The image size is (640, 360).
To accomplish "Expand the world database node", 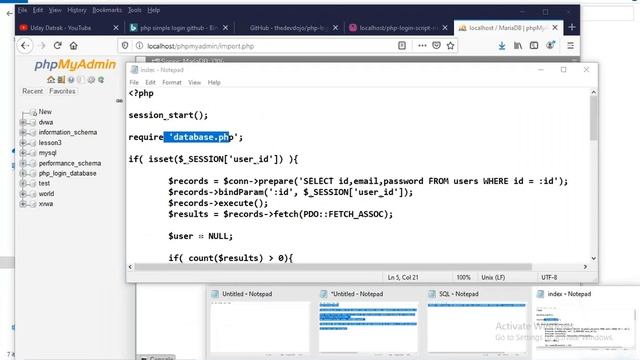I will click(x=23, y=193).
